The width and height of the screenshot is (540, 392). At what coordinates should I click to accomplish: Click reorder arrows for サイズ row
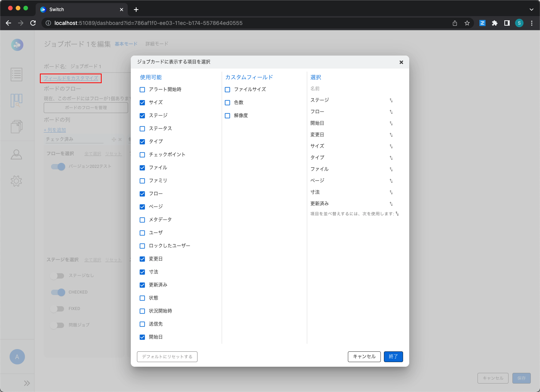click(x=391, y=146)
